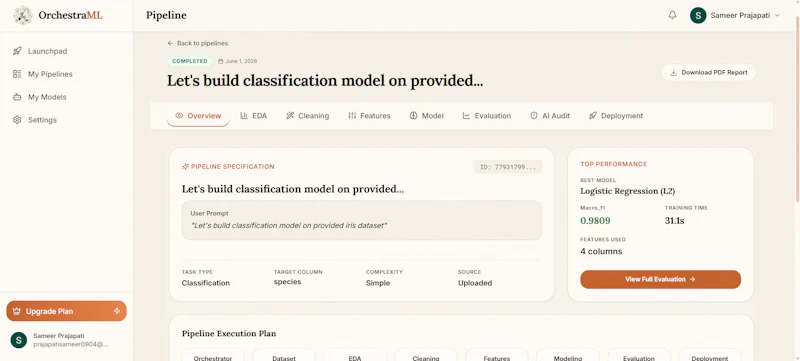Click the Macro_f1 value 0.9809
Screen dimensions: 800x361
coord(595,221)
